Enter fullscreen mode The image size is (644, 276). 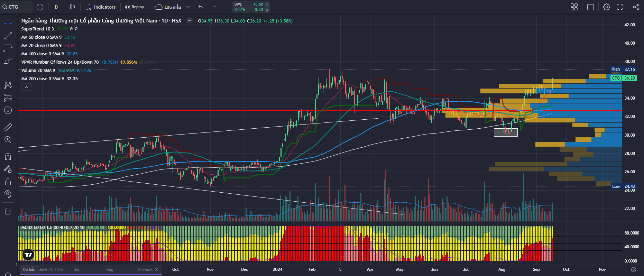pos(620,7)
